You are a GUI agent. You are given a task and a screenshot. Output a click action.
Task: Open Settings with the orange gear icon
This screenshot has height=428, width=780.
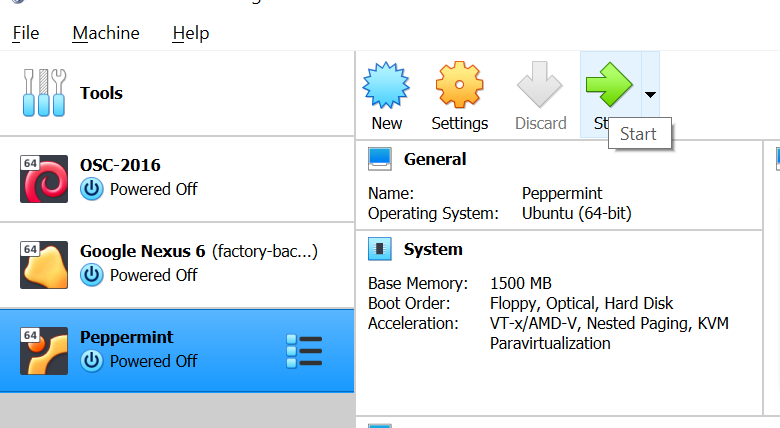click(x=459, y=87)
